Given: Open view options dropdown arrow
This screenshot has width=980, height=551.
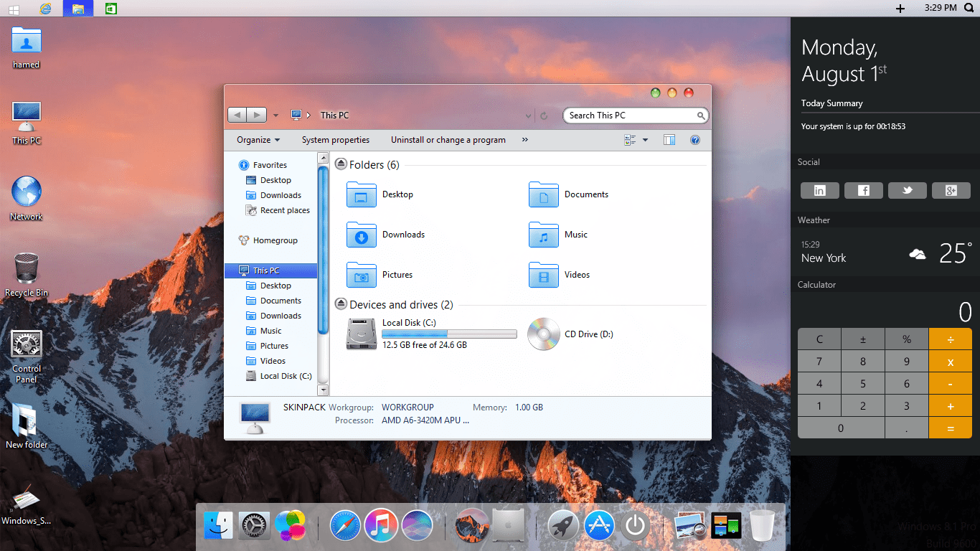Looking at the screenshot, I should [x=645, y=140].
